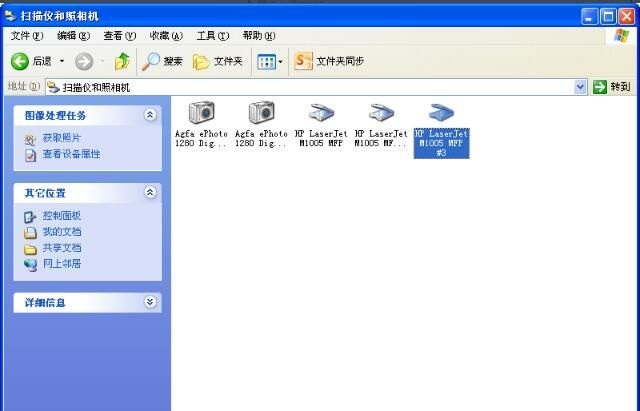This screenshot has width=640, height=411.
Task: Open the 收藏(A) menu
Action: (166, 36)
